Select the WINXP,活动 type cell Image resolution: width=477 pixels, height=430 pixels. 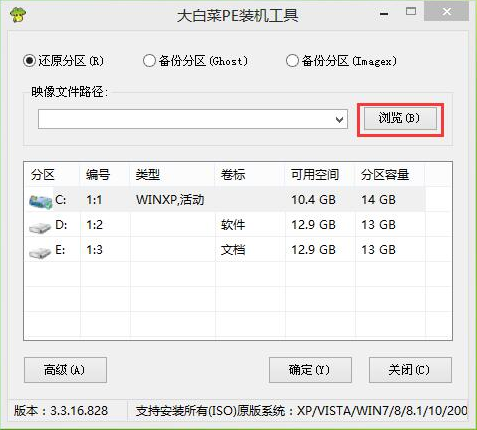click(x=170, y=200)
